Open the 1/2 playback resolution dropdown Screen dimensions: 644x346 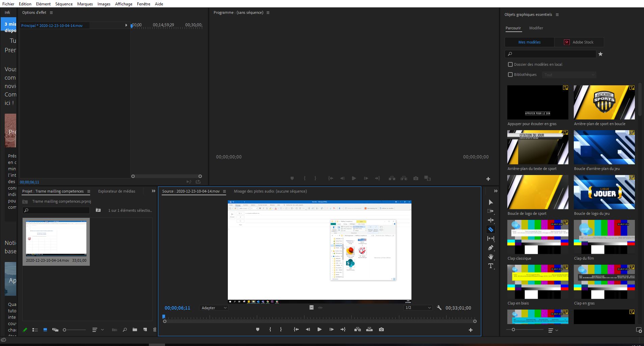tap(418, 308)
